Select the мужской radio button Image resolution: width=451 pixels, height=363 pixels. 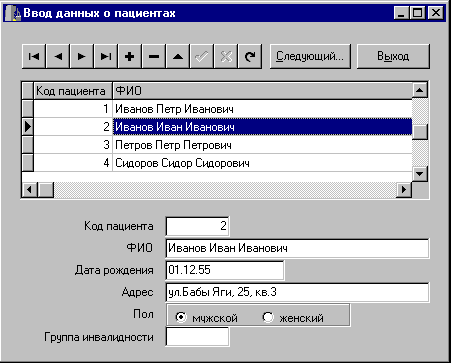point(180,317)
